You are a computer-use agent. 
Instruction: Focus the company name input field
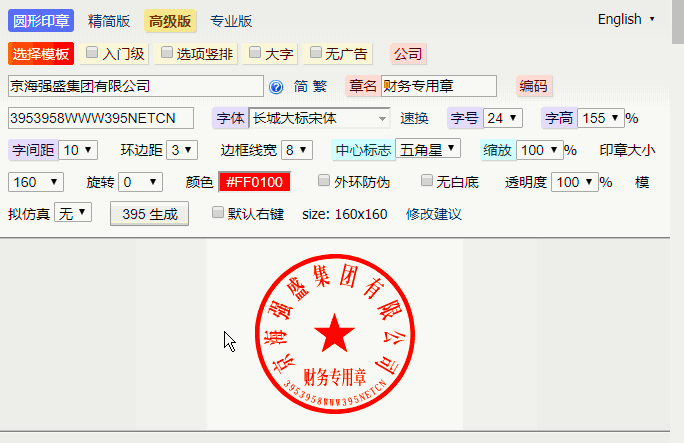(136, 86)
